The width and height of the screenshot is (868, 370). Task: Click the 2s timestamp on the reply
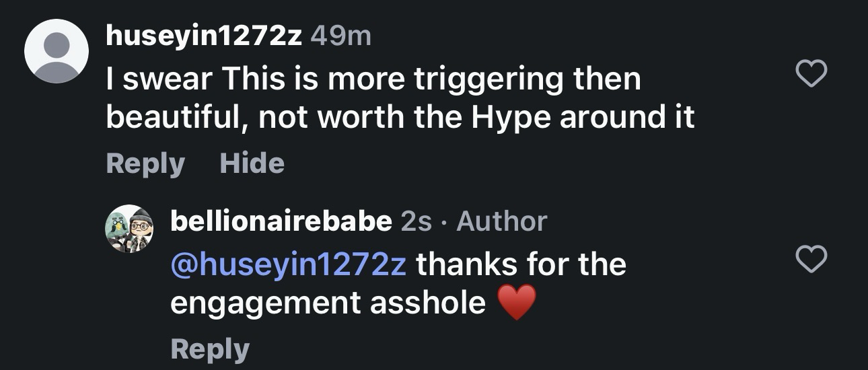click(x=416, y=221)
